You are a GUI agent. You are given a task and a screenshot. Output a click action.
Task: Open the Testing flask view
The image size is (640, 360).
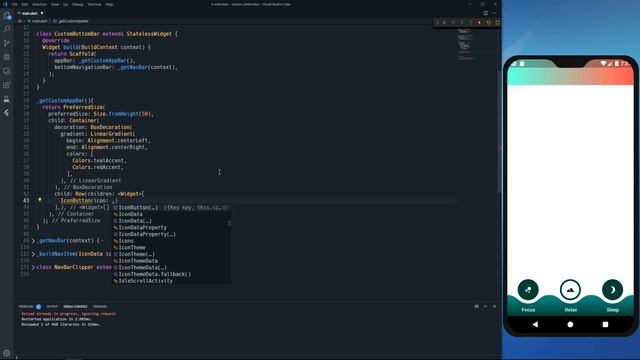point(7,99)
